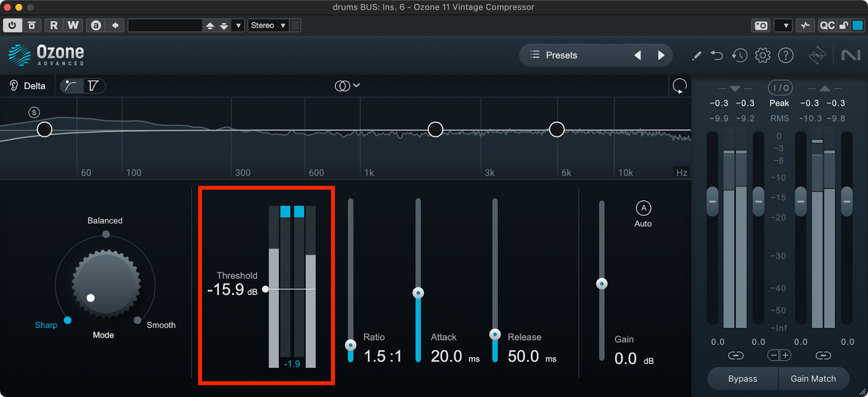Click the Gain Match button
The width and height of the screenshot is (868, 397).
click(x=813, y=379)
